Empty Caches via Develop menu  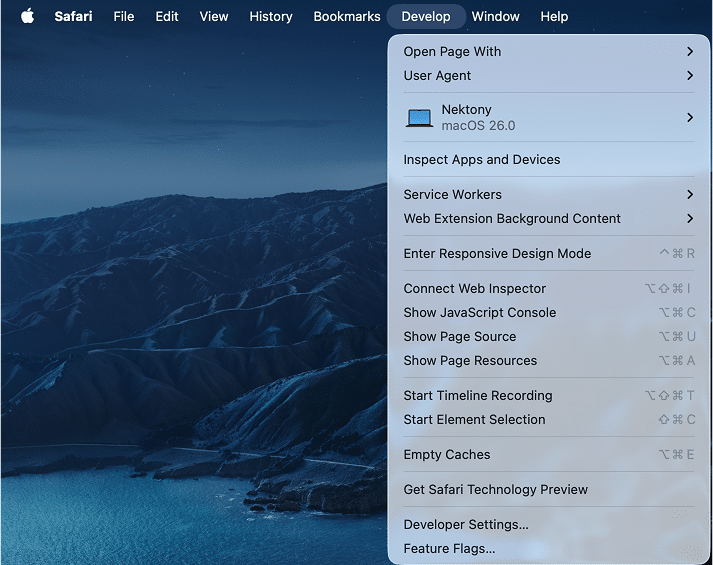(447, 454)
